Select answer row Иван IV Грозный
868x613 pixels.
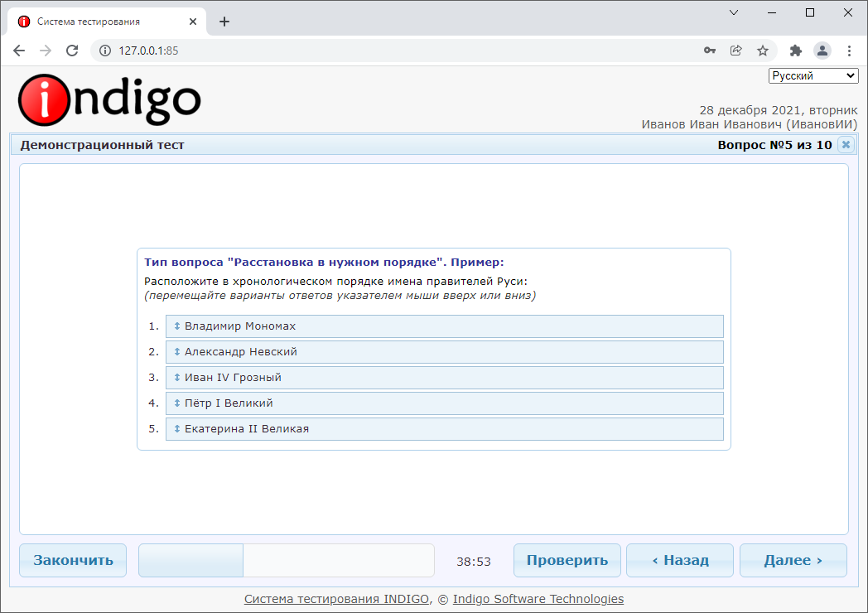point(445,377)
